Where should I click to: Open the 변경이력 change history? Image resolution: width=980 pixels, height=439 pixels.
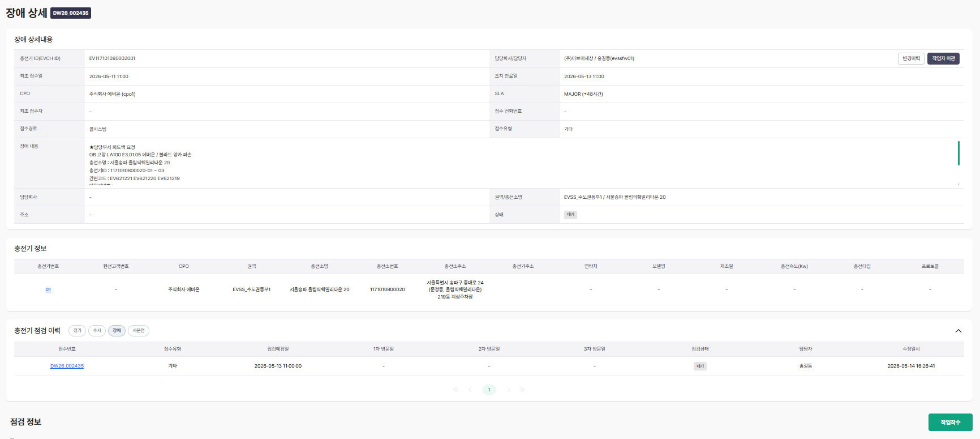[x=911, y=58]
